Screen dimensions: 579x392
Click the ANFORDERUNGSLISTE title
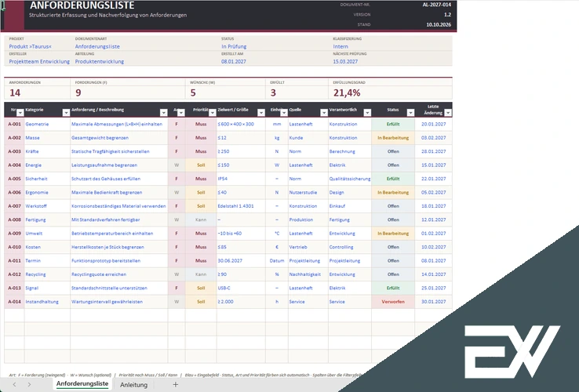click(82, 5)
